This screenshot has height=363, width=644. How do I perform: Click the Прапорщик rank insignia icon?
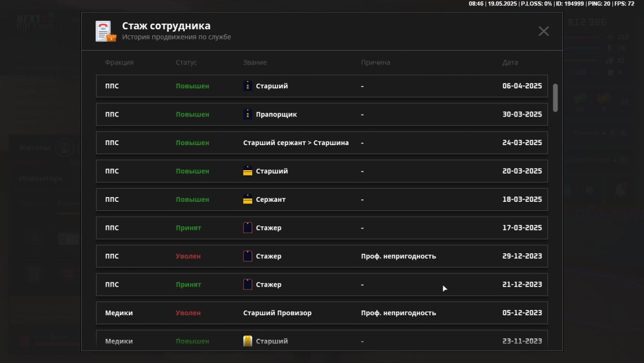click(x=247, y=115)
